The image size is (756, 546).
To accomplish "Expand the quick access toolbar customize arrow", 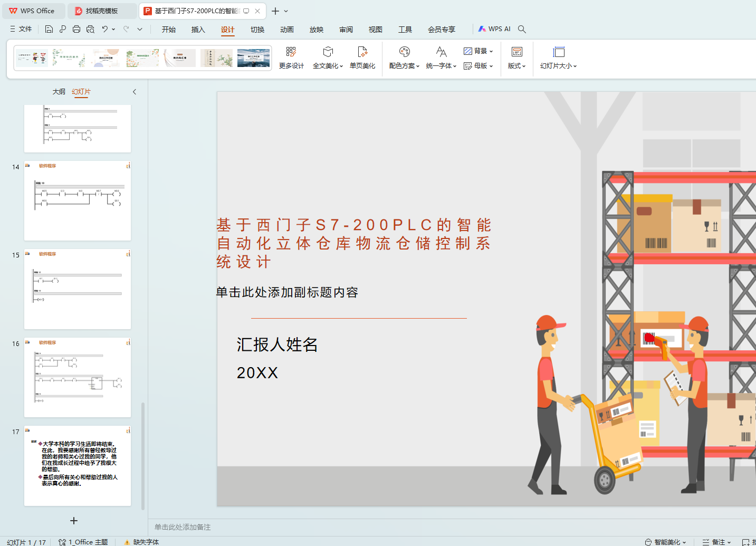I will pos(140,29).
